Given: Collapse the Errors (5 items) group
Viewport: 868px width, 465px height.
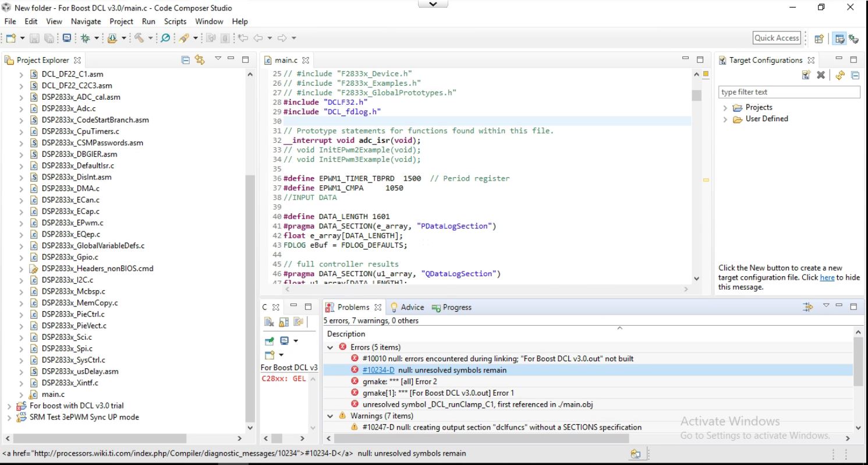Looking at the screenshot, I should pyautogui.click(x=331, y=347).
